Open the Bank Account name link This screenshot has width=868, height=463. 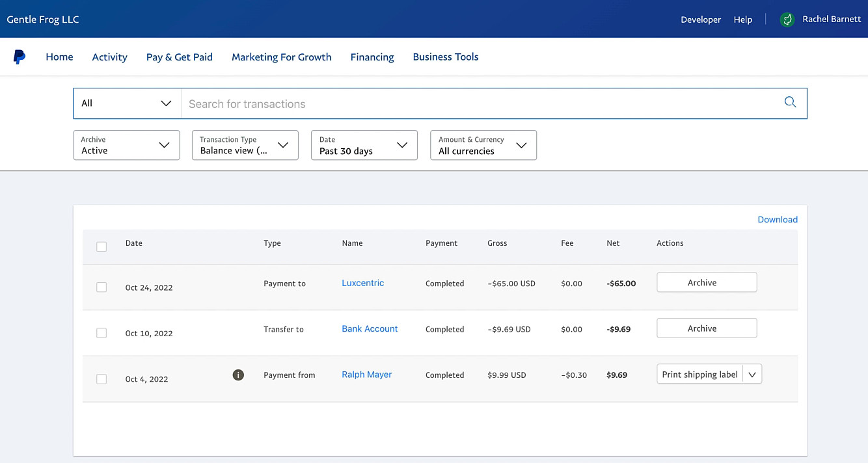tap(370, 328)
